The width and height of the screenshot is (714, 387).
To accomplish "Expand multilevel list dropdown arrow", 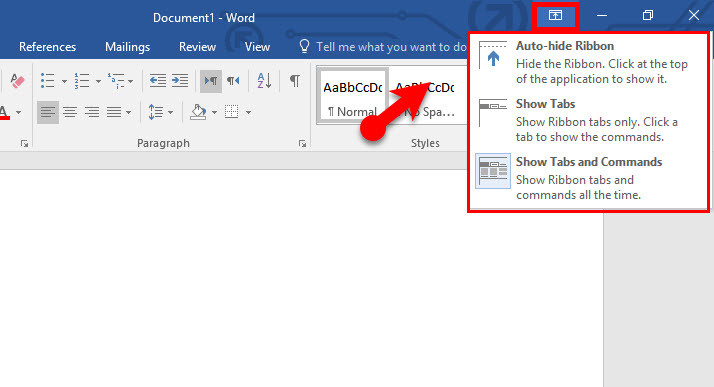I will (131, 81).
